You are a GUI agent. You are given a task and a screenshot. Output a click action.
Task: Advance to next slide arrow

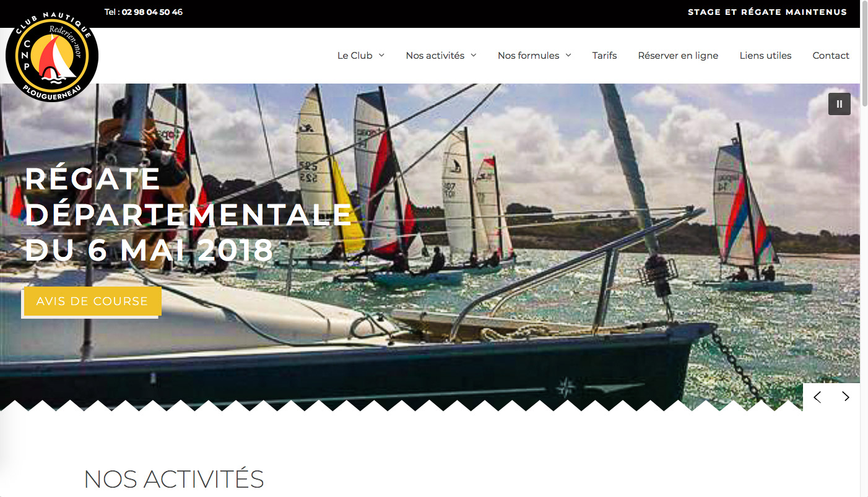846,397
